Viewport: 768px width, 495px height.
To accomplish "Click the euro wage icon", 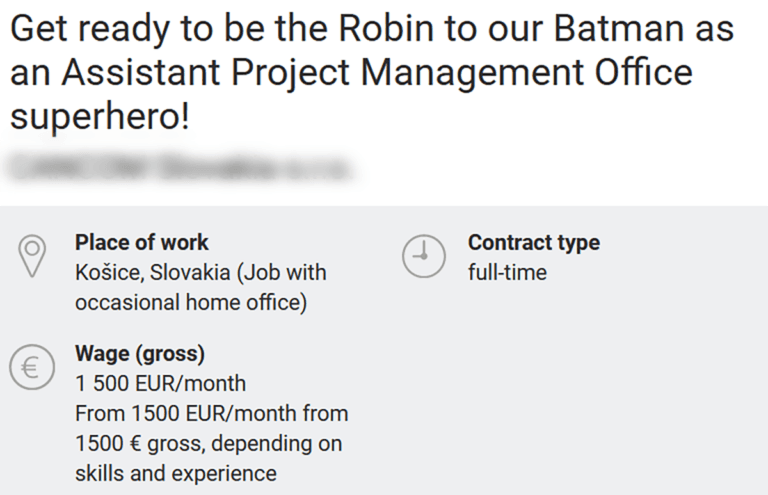I will pyautogui.click(x=30, y=369).
